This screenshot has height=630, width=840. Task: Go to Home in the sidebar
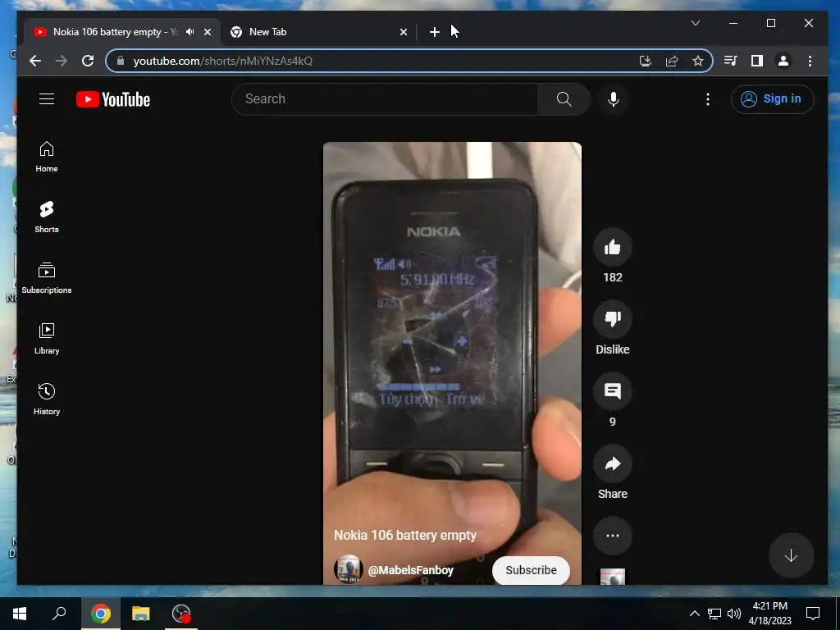coord(47,157)
